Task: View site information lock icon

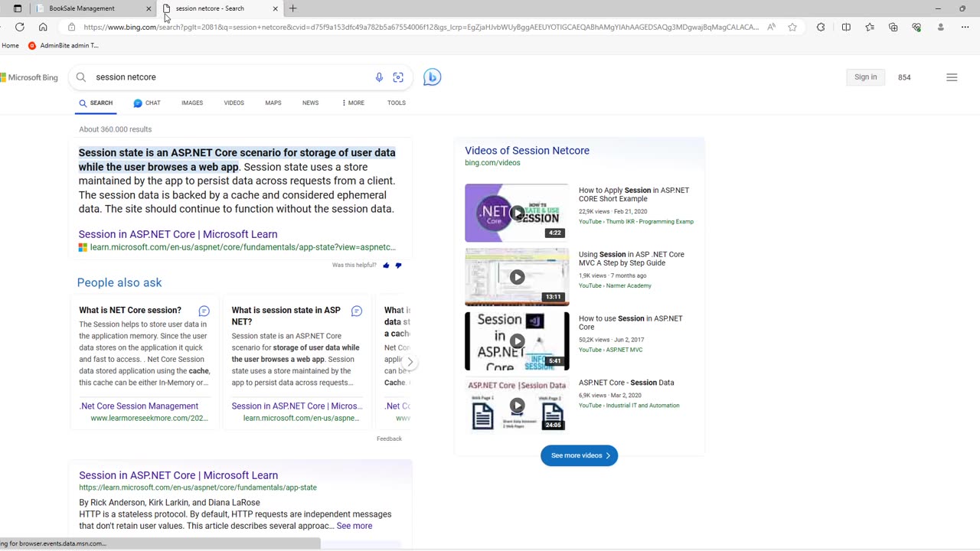Action: [71, 27]
